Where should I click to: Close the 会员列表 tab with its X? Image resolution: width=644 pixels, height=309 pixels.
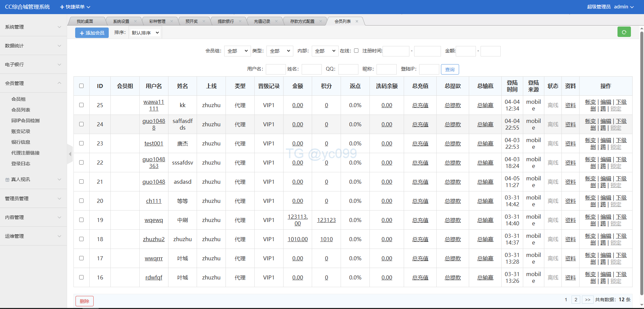pos(357,21)
